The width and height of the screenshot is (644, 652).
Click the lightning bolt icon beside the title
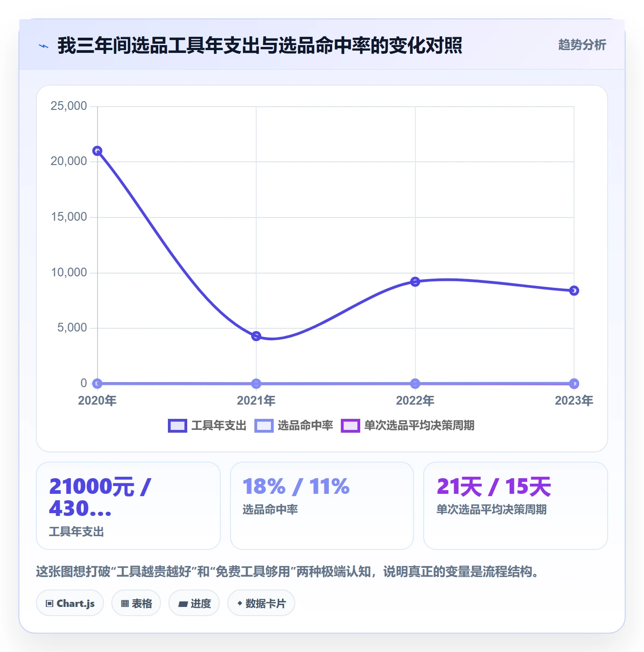44,46
